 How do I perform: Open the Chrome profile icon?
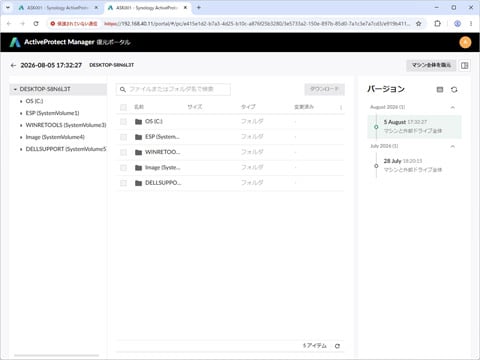tap(457, 23)
